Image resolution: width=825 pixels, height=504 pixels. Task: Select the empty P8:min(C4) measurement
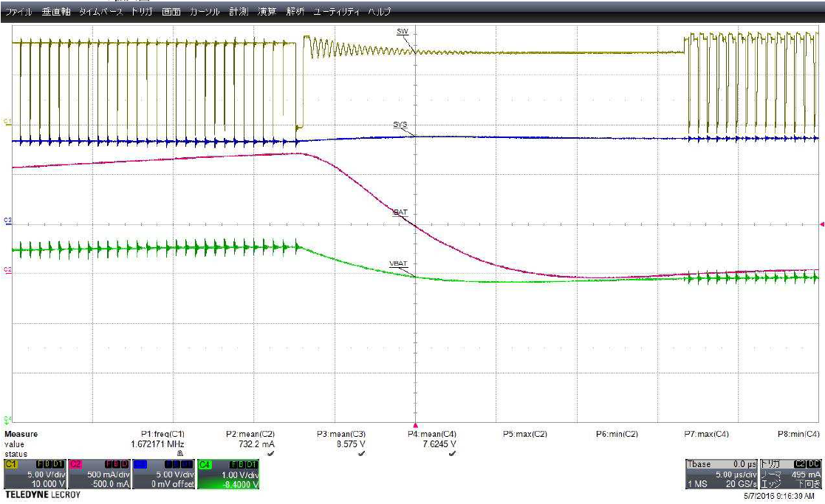tap(798, 434)
